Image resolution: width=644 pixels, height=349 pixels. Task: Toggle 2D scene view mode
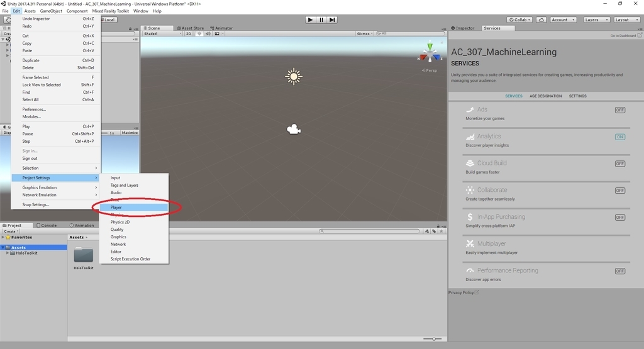coord(189,34)
